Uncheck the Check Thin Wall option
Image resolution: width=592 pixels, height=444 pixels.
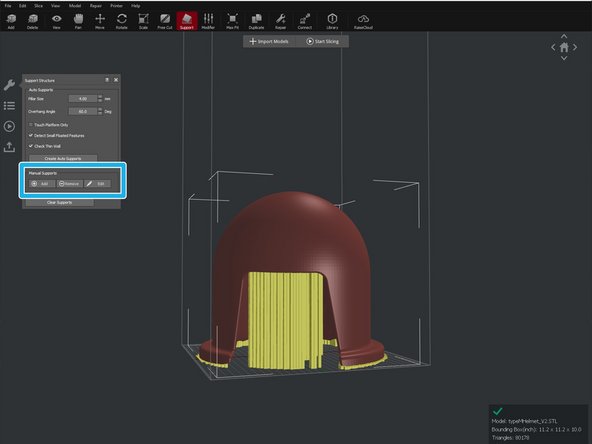[x=31, y=146]
